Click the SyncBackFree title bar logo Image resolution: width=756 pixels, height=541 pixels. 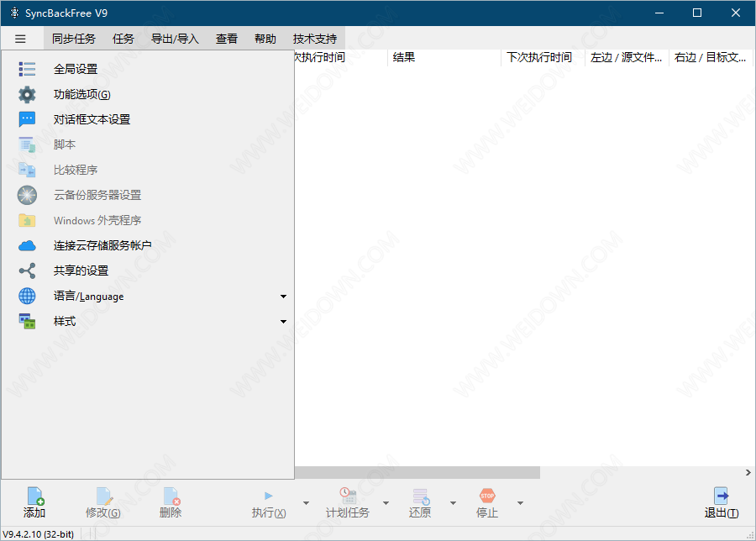(14, 13)
